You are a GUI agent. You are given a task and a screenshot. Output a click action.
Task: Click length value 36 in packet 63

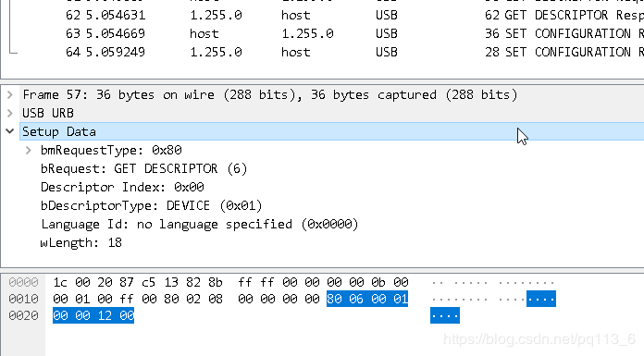point(492,33)
